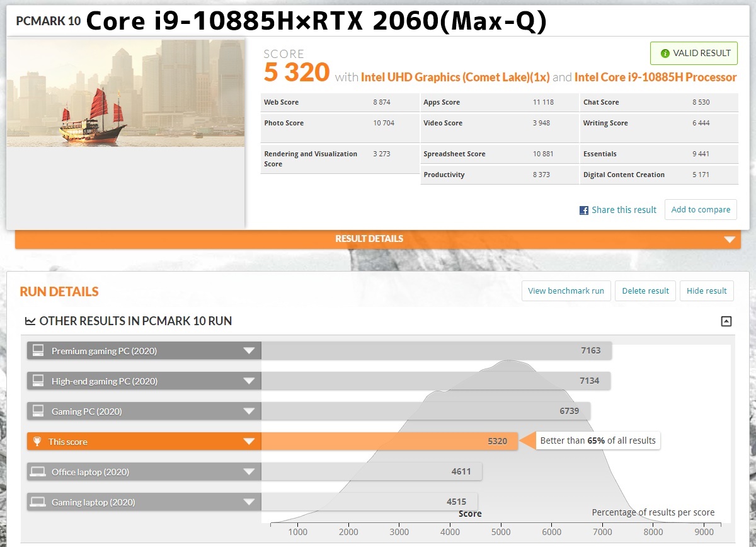Click the Delete result button
Image resolution: width=756 pixels, height=547 pixels.
click(645, 291)
